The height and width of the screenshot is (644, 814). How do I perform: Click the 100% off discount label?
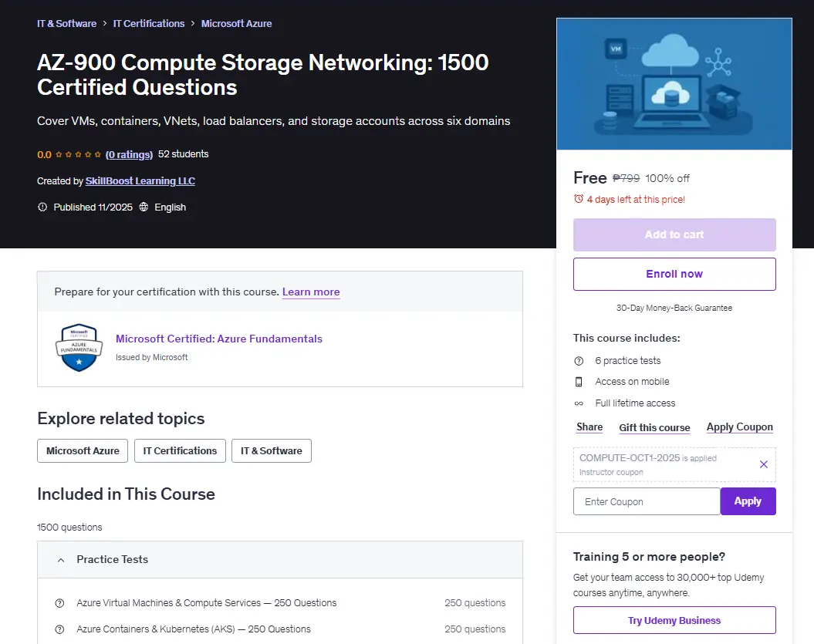[x=667, y=178]
